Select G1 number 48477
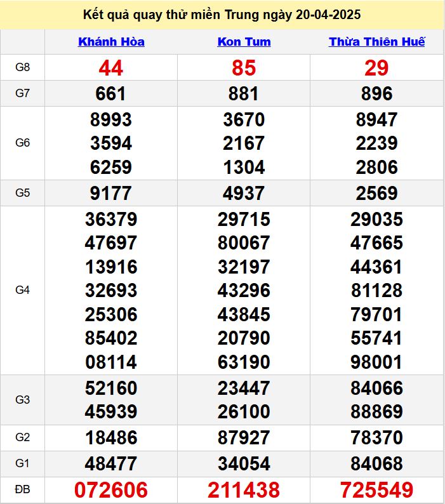 111,464
